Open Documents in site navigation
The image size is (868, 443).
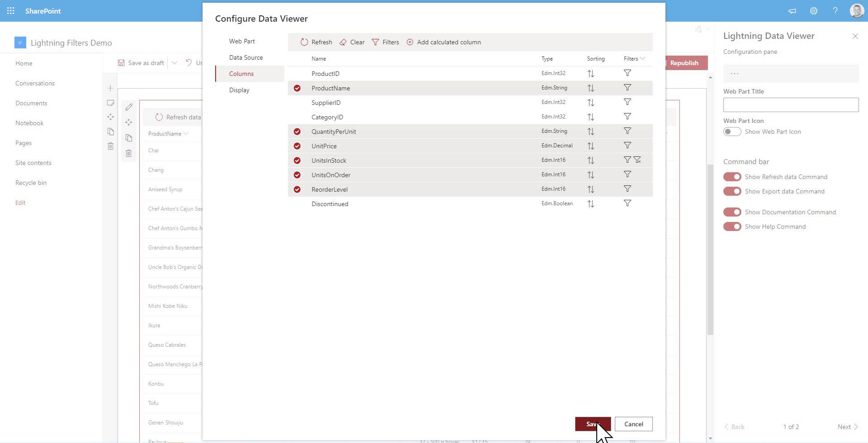pos(31,103)
